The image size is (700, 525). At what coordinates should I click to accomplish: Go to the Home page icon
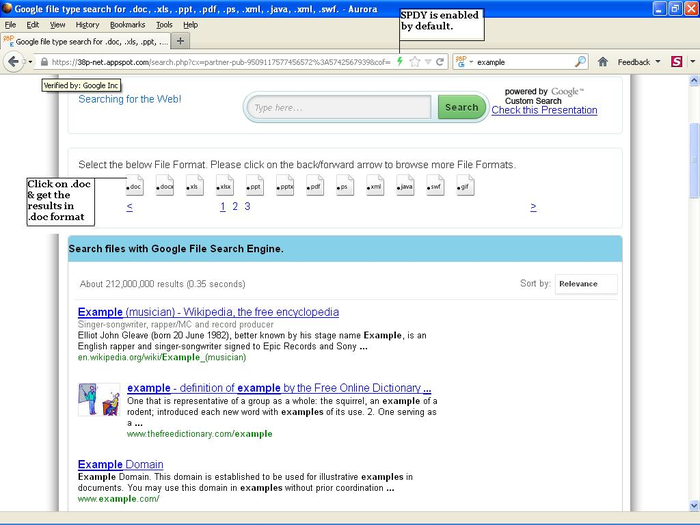click(x=603, y=62)
